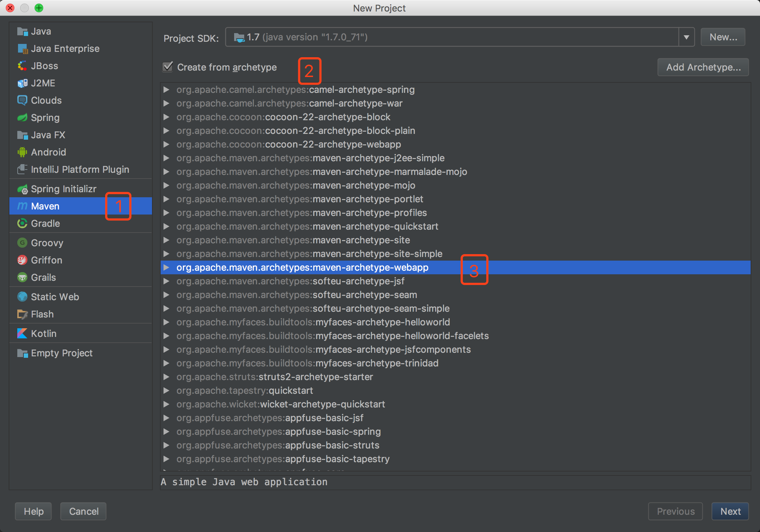Select the Empty Project type label
The height and width of the screenshot is (532, 760).
62,353
